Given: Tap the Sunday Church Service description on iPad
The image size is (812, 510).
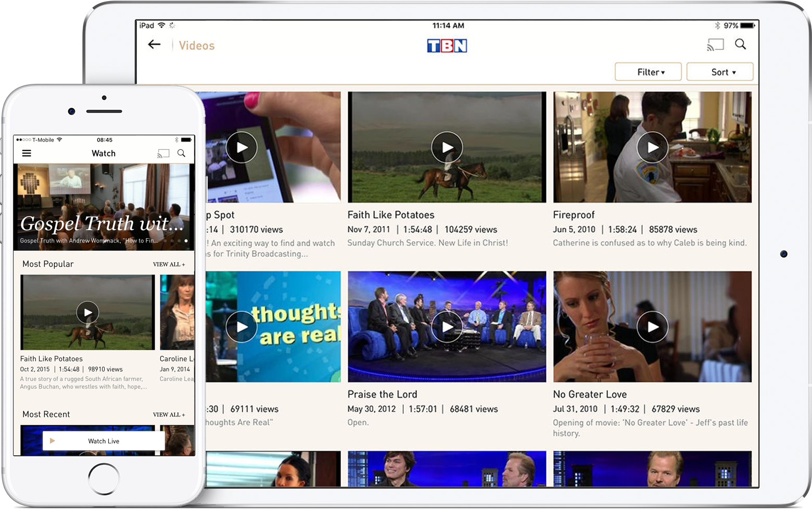Looking at the screenshot, I should coord(427,243).
